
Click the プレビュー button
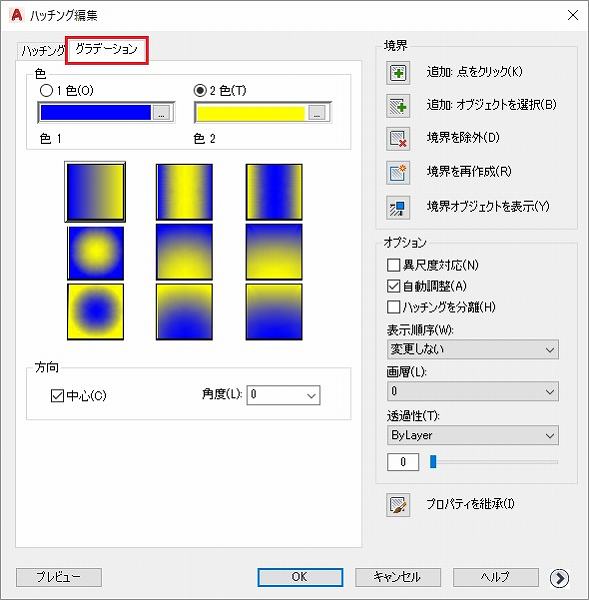click(59, 577)
